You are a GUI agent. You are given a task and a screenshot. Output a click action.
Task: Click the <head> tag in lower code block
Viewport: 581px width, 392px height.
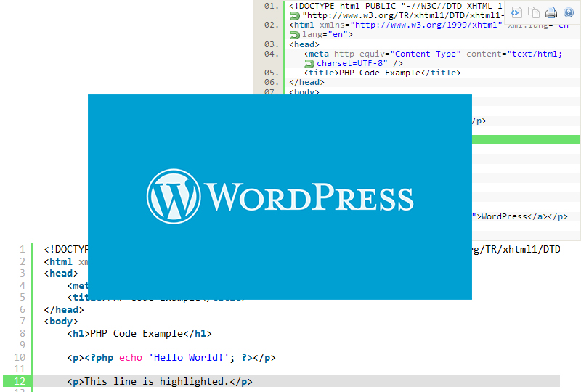click(x=61, y=274)
